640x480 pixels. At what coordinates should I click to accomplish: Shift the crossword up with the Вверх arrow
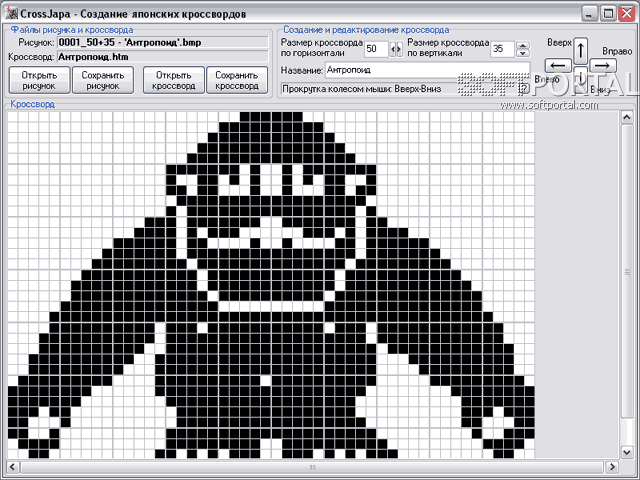[x=580, y=51]
